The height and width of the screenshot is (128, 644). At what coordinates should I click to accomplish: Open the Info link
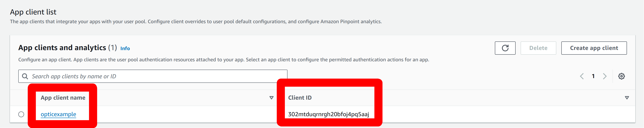click(x=125, y=48)
